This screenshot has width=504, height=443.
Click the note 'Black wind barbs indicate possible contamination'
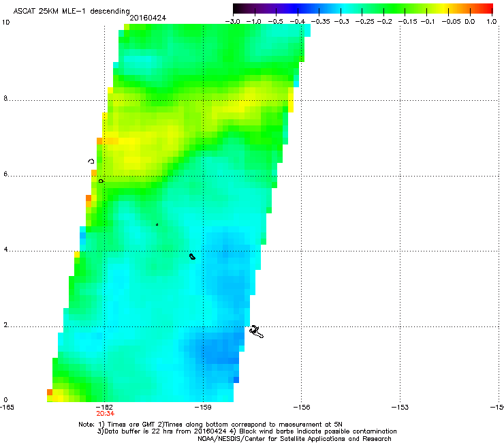point(318,431)
